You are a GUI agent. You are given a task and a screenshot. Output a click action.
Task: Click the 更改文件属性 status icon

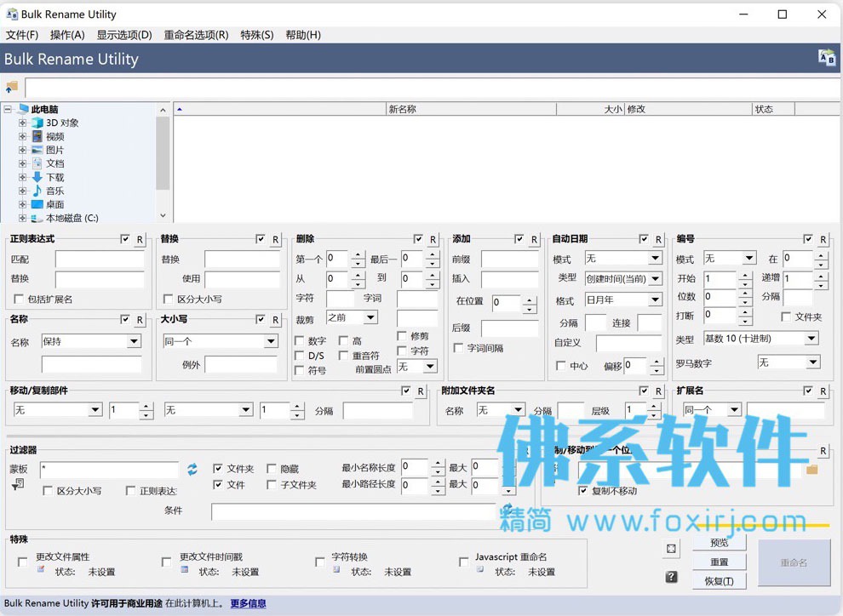click(x=41, y=569)
